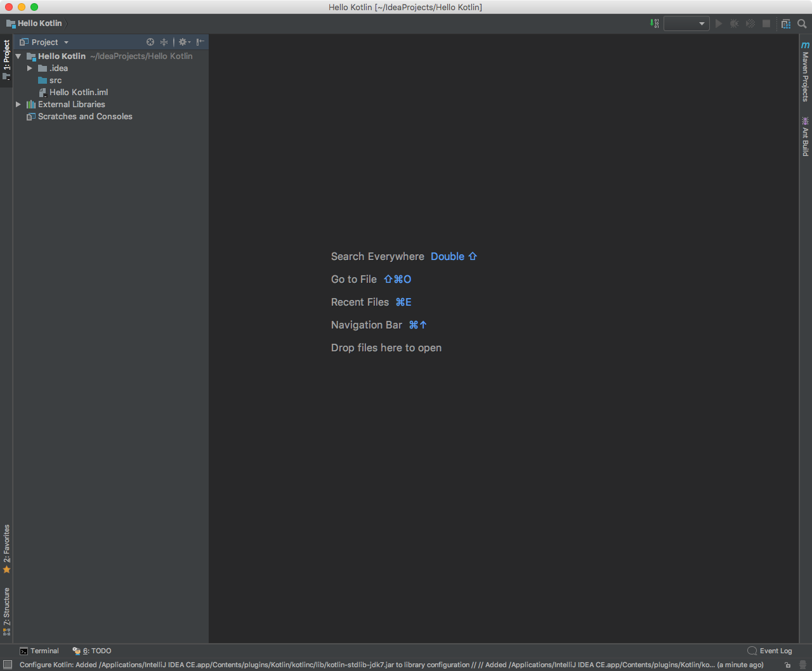The height and width of the screenshot is (671, 812).
Task: Open the Z: Structure tool window tab
Action: coord(6,611)
